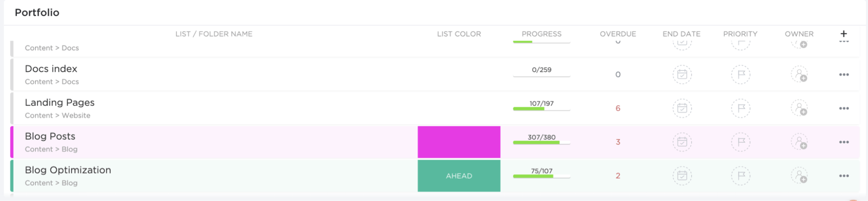The width and height of the screenshot is (868, 201).
Task: Click the magenta Blog Posts color swatch
Action: click(x=459, y=142)
